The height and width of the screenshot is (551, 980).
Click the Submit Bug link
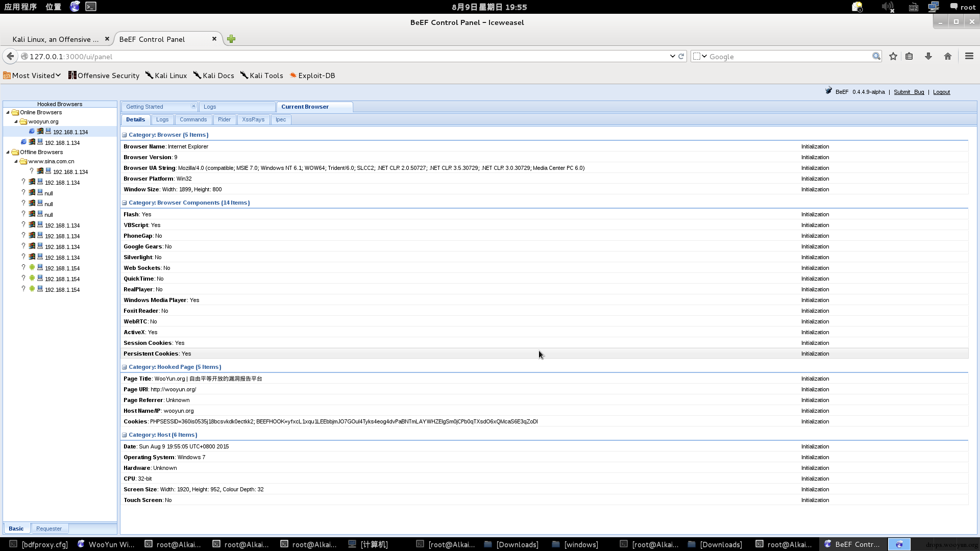click(x=909, y=92)
